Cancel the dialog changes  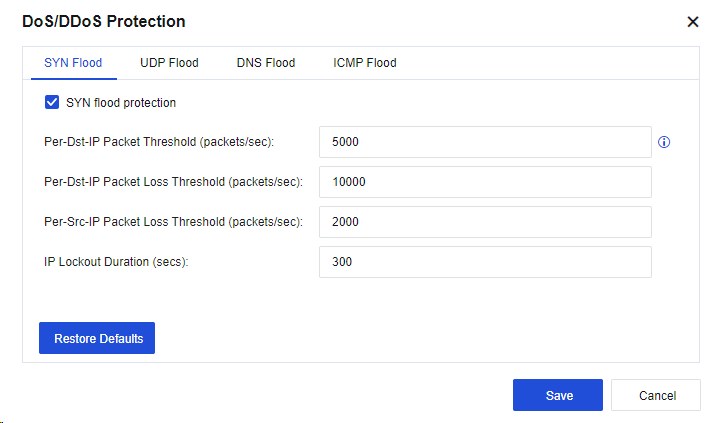pos(656,395)
